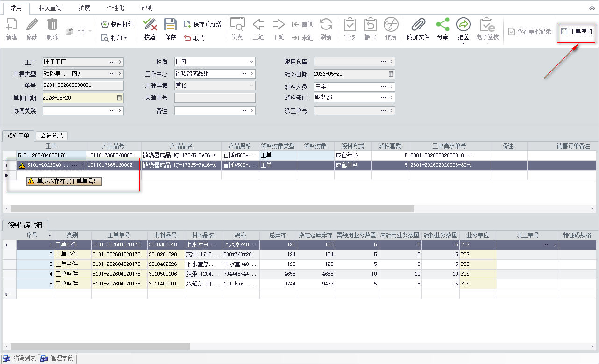Screen dimensions: 599x364
Task: Select material number 2010201290 cell
Action: click(x=166, y=254)
